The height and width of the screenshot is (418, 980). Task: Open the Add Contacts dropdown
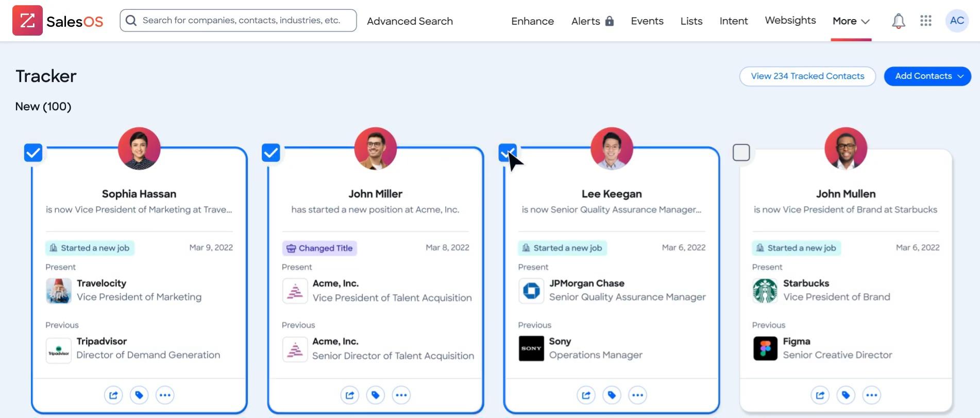(x=927, y=76)
